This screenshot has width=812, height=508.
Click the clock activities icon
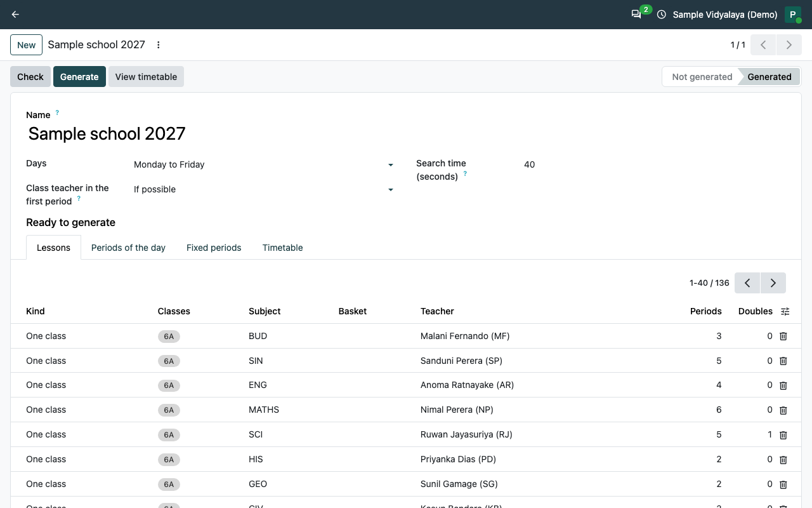(x=662, y=15)
